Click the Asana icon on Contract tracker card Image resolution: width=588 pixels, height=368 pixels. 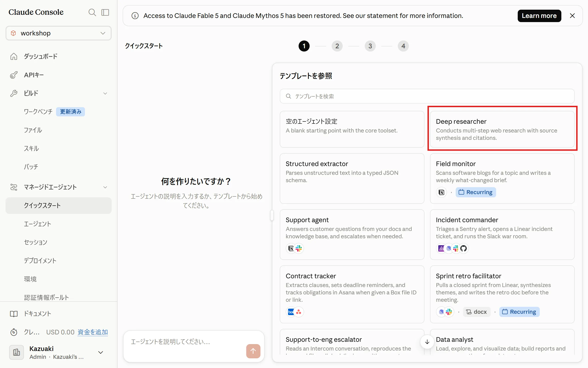click(299, 312)
